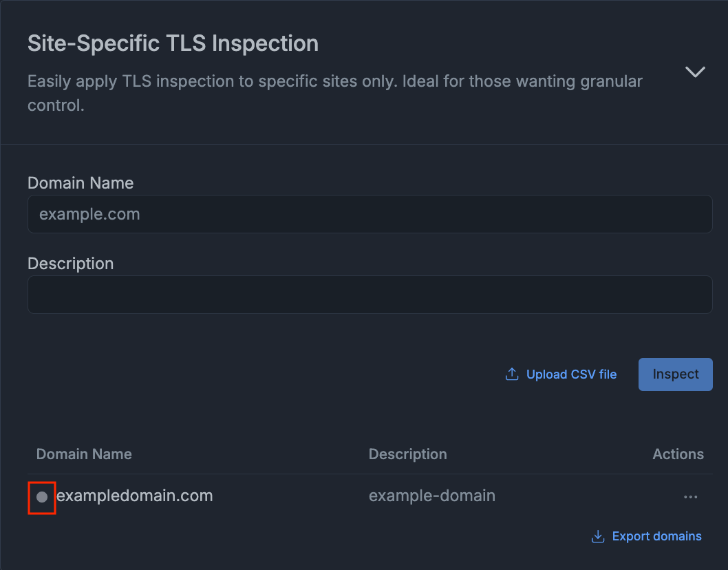Image resolution: width=728 pixels, height=570 pixels.
Task: Click the Upload CSV file link
Action: click(x=571, y=374)
